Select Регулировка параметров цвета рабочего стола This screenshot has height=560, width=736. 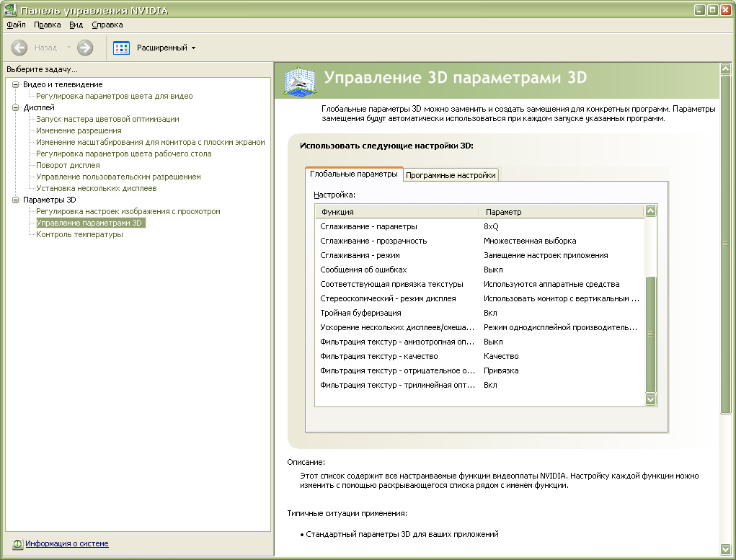pos(124,154)
